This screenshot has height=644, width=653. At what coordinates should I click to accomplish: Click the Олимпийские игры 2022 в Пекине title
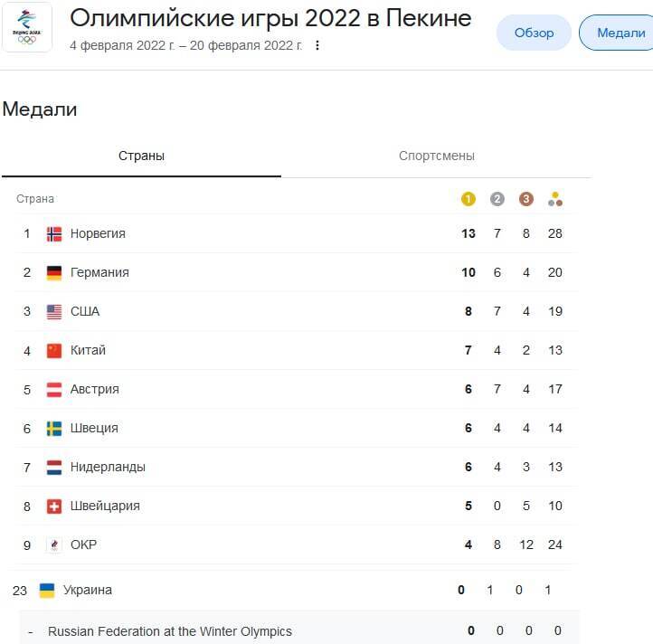270,18
